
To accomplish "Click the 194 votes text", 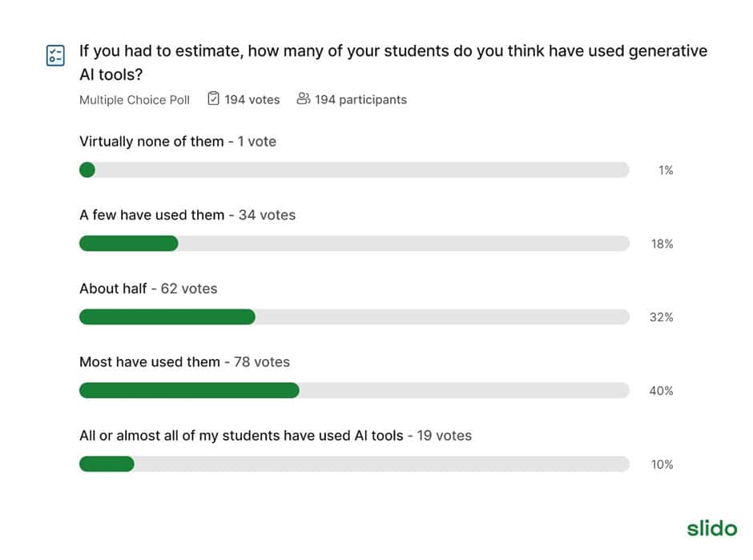I will (252, 99).
